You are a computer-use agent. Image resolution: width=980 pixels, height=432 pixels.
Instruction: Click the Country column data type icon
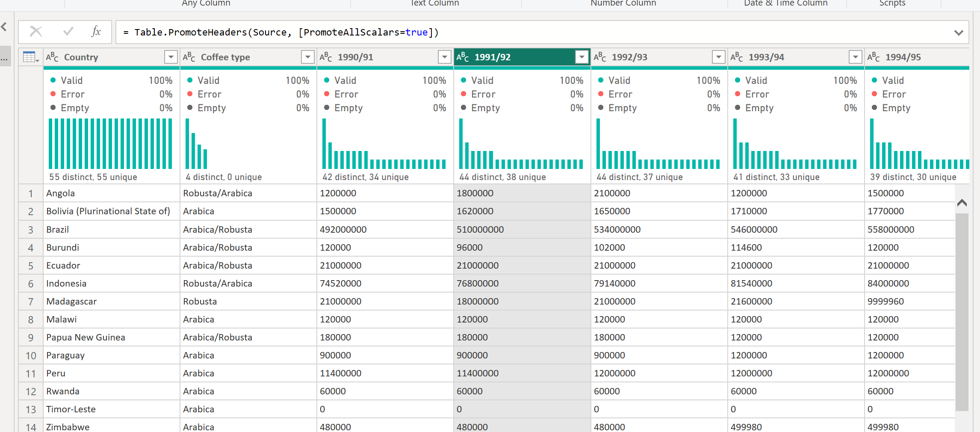[x=52, y=57]
